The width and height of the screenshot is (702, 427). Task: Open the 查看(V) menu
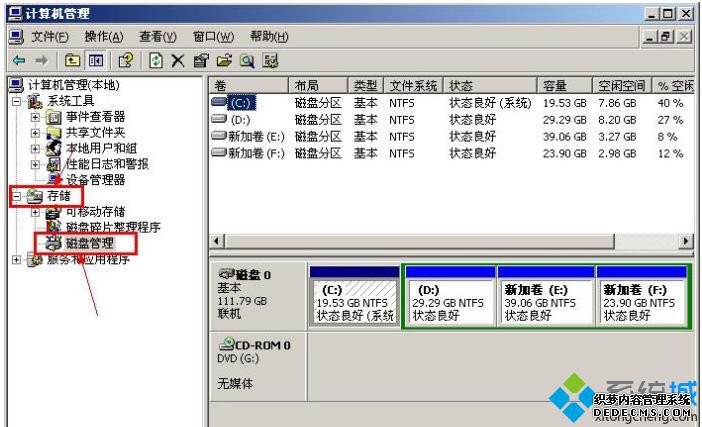[x=158, y=36]
